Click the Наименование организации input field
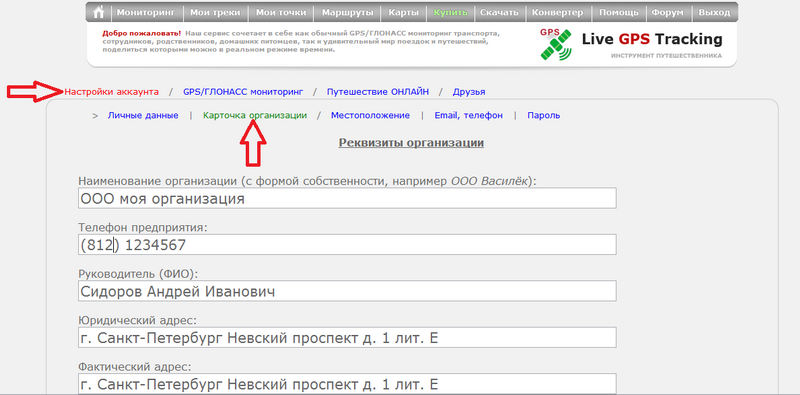The image size is (800, 395). point(347,198)
